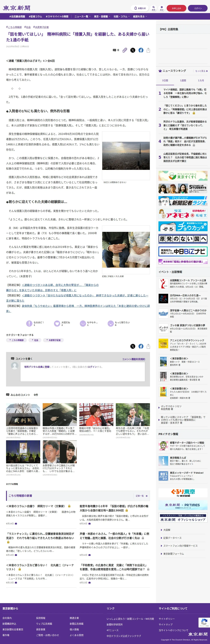Follow the こちら特報部 category chip

coord(17,340)
